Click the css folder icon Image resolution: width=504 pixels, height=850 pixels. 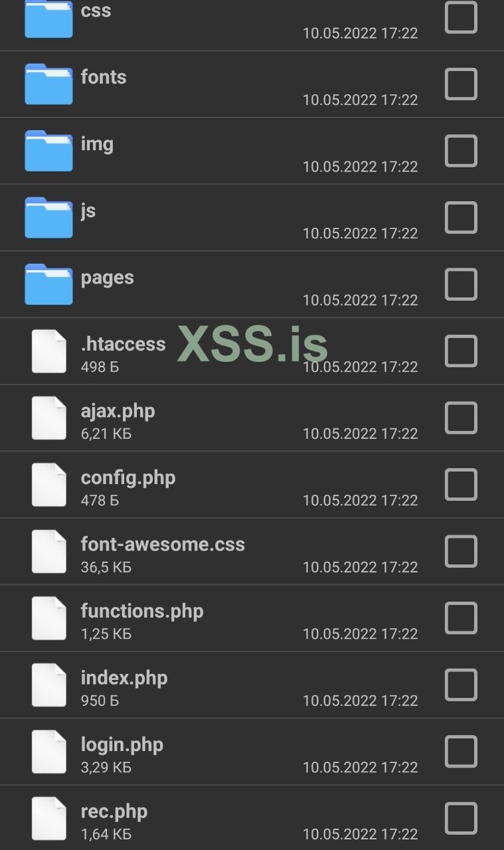click(48, 19)
